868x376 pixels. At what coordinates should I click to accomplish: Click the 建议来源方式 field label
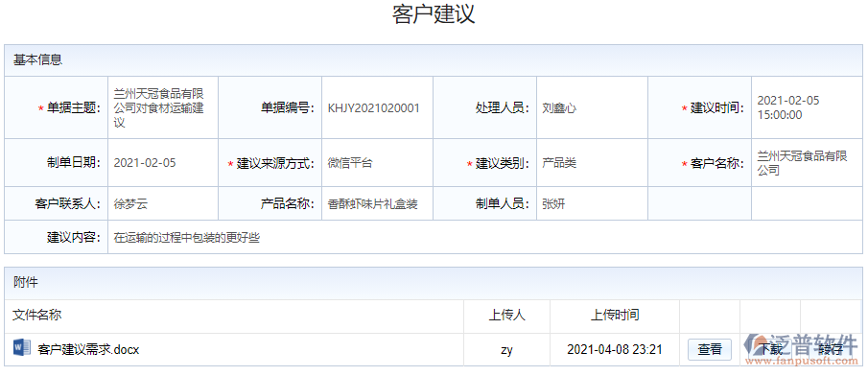pyautogui.click(x=275, y=163)
